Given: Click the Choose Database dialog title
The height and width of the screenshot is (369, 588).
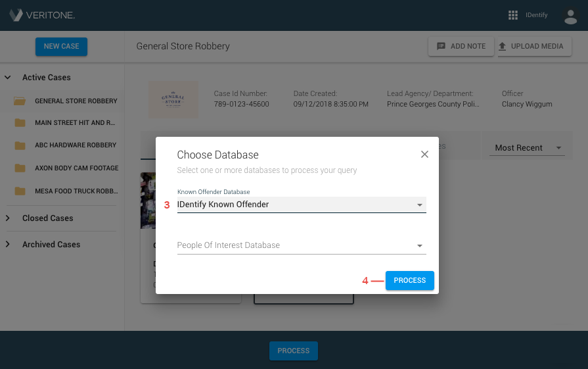Looking at the screenshot, I should click(x=218, y=155).
